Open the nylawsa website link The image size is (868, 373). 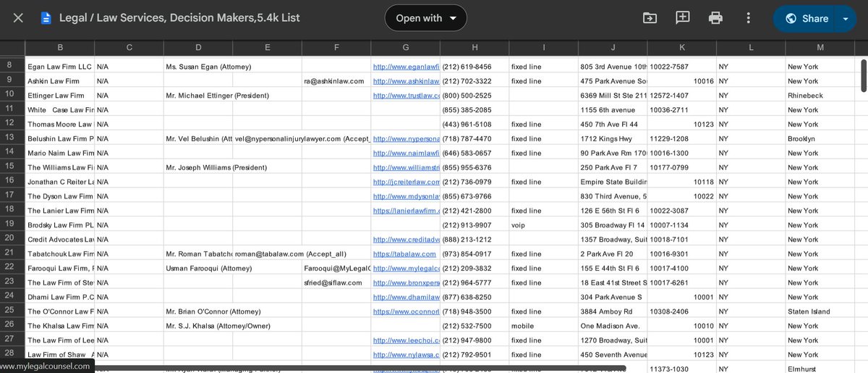pos(405,355)
